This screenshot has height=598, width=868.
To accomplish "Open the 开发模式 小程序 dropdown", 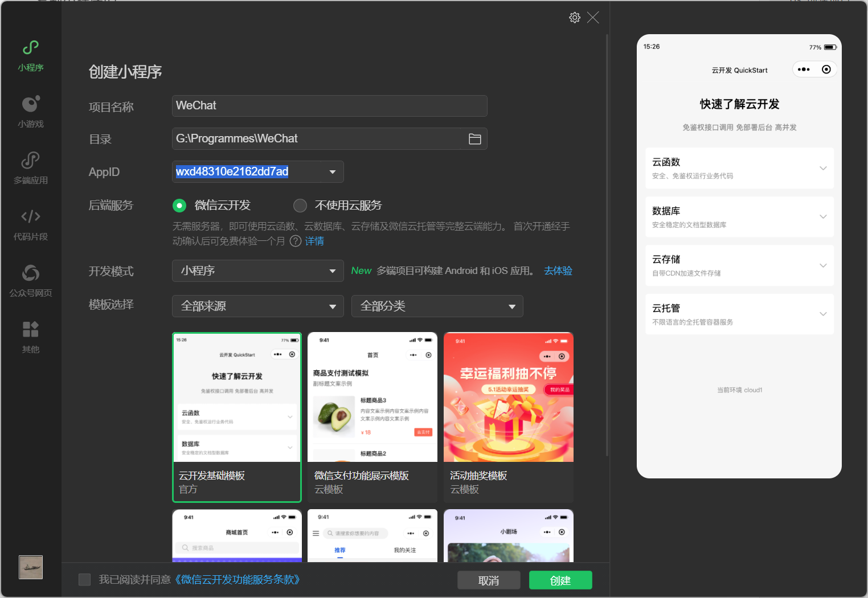I will pos(258,271).
